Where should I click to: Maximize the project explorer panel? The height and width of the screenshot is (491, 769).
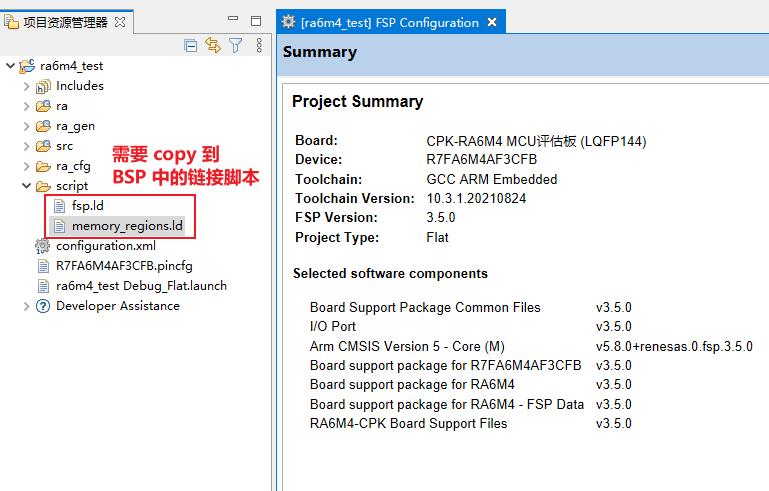(255, 21)
